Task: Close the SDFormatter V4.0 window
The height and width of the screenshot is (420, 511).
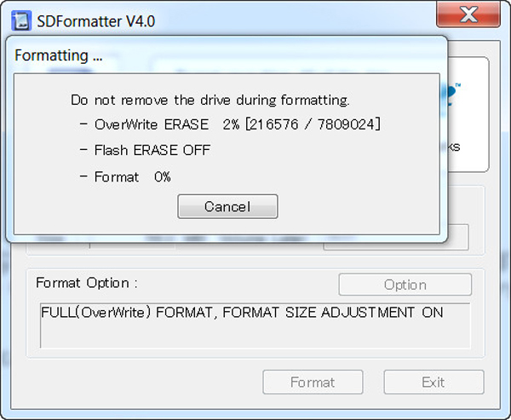Action: (x=468, y=15)
